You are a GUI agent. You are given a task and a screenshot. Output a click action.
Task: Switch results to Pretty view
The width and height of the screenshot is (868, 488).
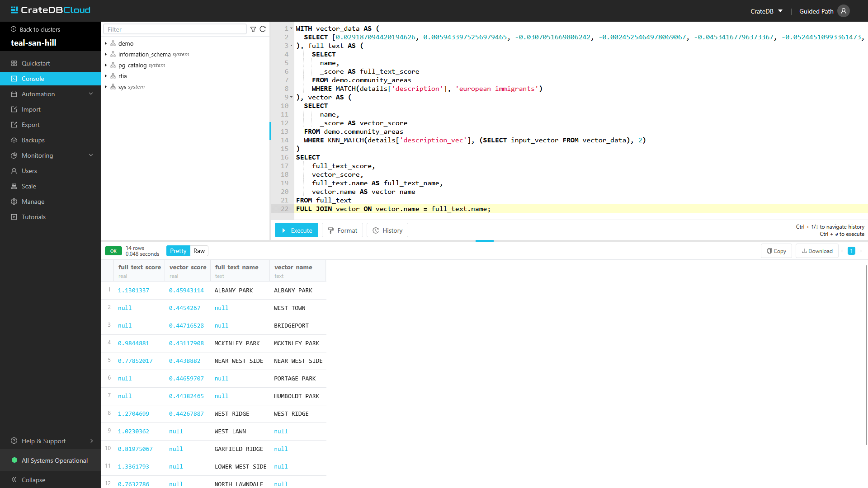[178, 251]
